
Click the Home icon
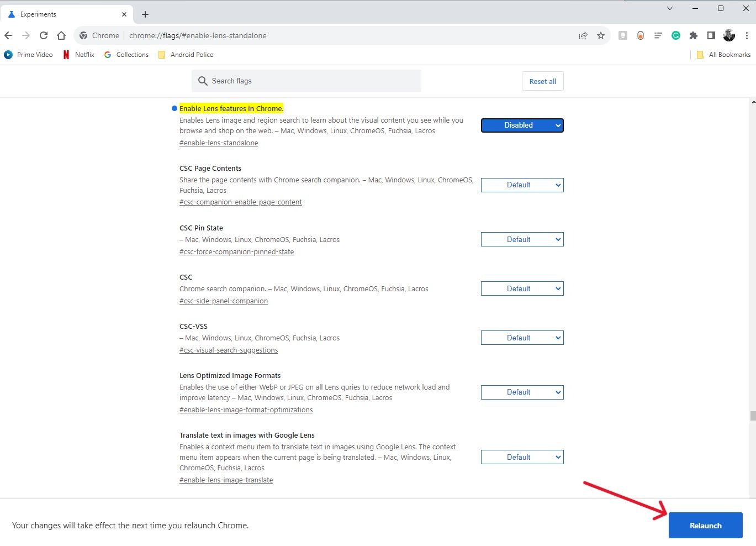[x=61, y=35]
